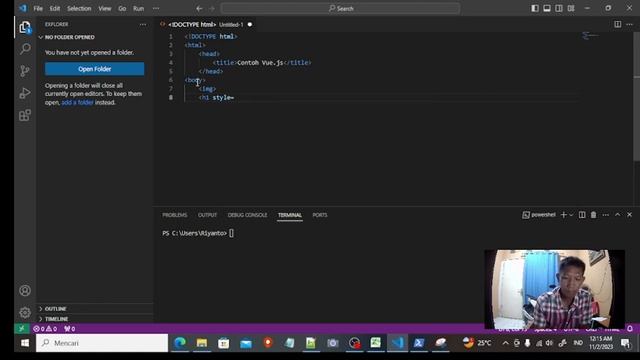Kill the terminal with trash icon

coord(593,215)
